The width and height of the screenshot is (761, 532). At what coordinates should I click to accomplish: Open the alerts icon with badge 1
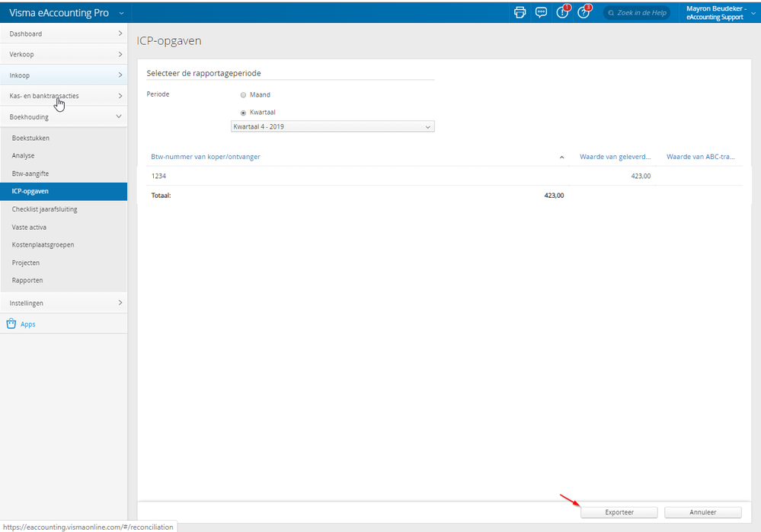pyautogui.click(x=563, y=12)
